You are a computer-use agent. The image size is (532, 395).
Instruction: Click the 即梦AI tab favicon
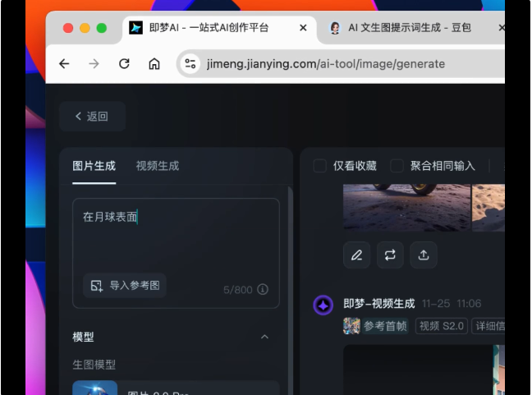coord(135,28)
